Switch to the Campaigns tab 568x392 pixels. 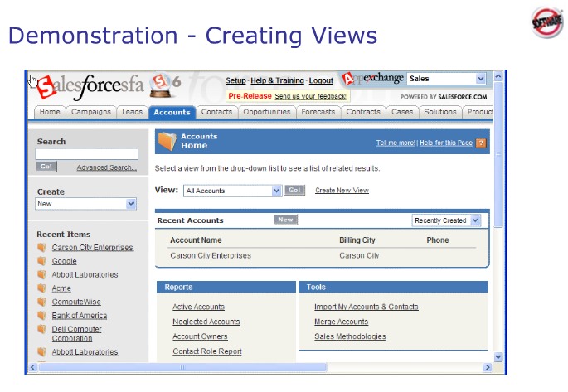(x=91, y=112)
